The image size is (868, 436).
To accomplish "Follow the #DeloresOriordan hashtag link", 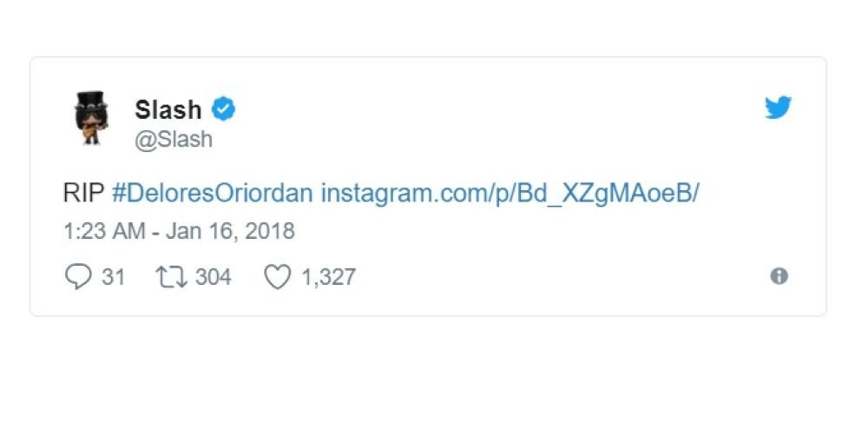I will (212, 193).
